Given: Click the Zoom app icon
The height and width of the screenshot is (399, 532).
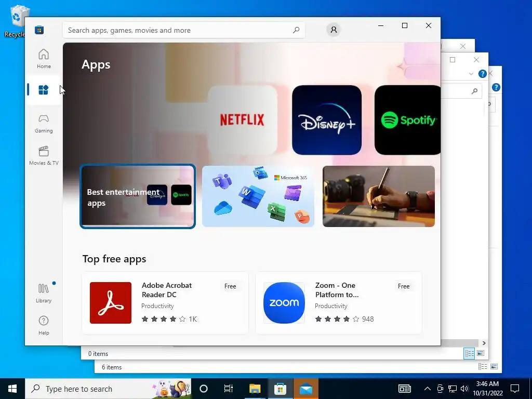Looking at the screenshot, I should [x=284, y=303].
